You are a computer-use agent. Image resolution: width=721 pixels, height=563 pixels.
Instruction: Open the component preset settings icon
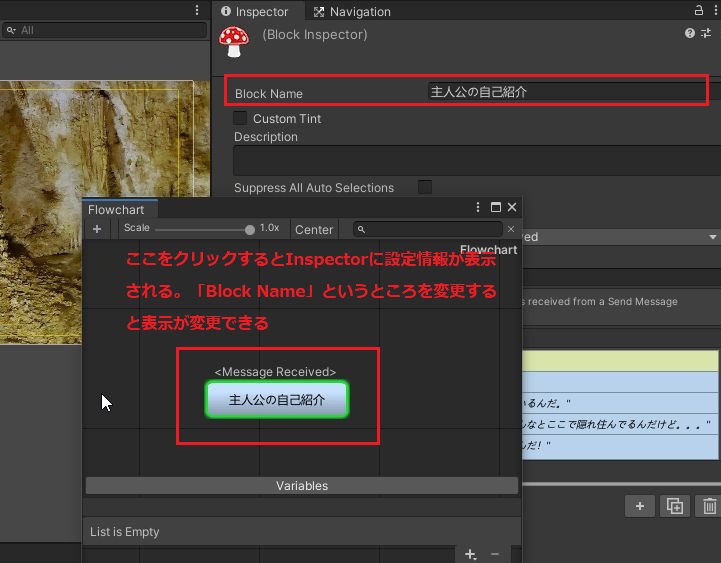706,33
